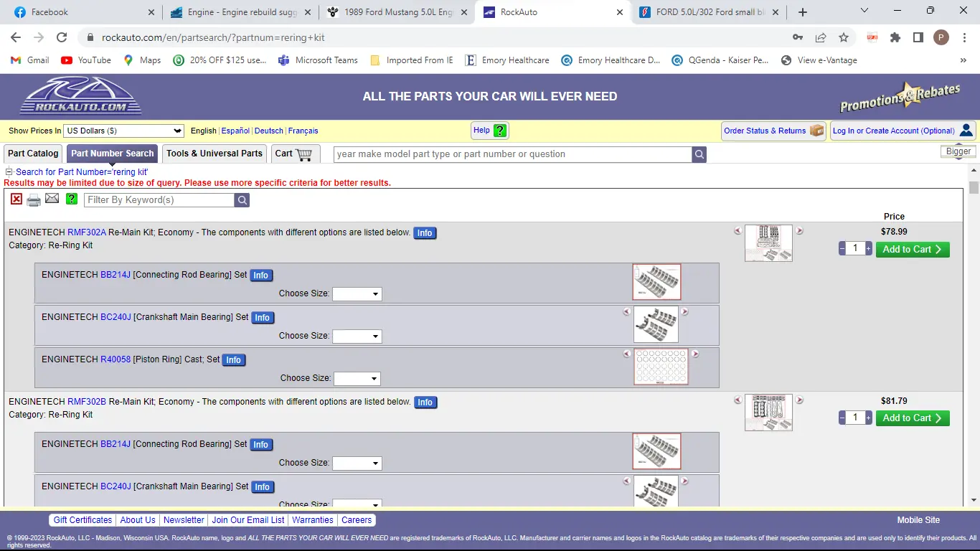Click Info button for RMF302A kit
The height and width of the screenshot is (551, 980).
point(425,233)
